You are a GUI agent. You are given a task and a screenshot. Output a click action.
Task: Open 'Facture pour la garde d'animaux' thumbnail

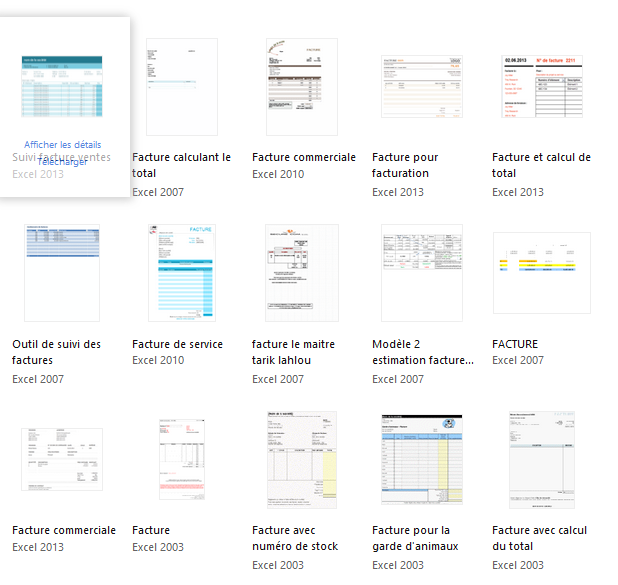pyautogui.click(x=422, y=460)
